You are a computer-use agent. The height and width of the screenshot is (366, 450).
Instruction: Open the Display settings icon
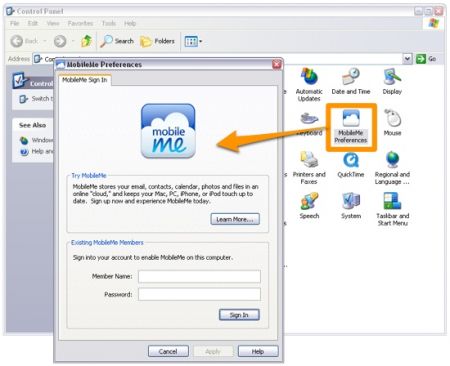coord(392,82)
